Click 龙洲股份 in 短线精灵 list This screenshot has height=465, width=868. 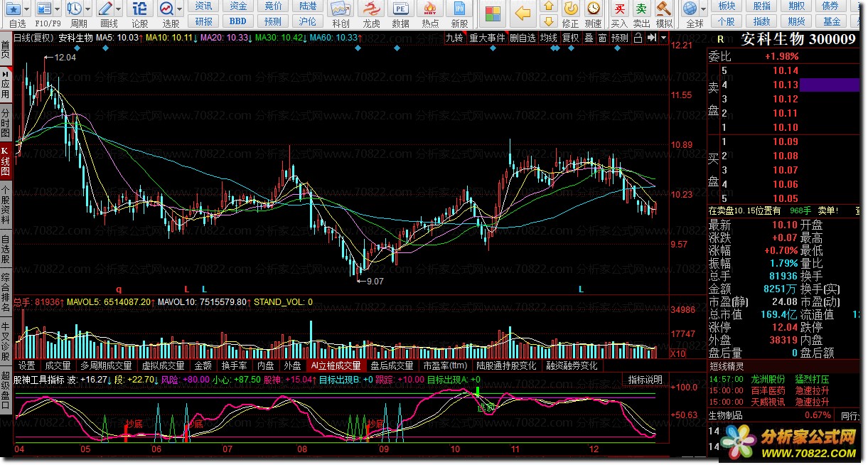[768, 380]
